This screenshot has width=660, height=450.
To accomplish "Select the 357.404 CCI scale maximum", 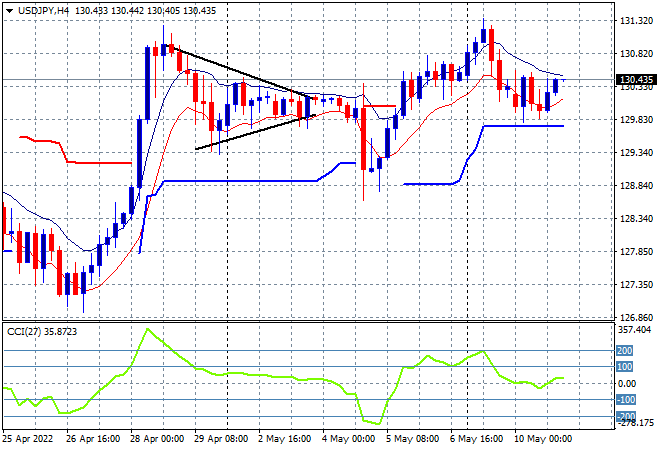I will (x=634, y=330).
